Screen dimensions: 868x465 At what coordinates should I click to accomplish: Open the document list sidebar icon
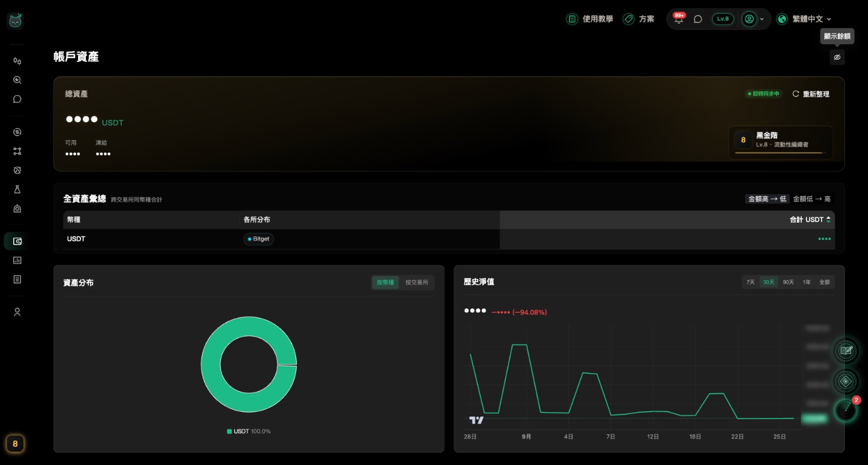(17, 279)
